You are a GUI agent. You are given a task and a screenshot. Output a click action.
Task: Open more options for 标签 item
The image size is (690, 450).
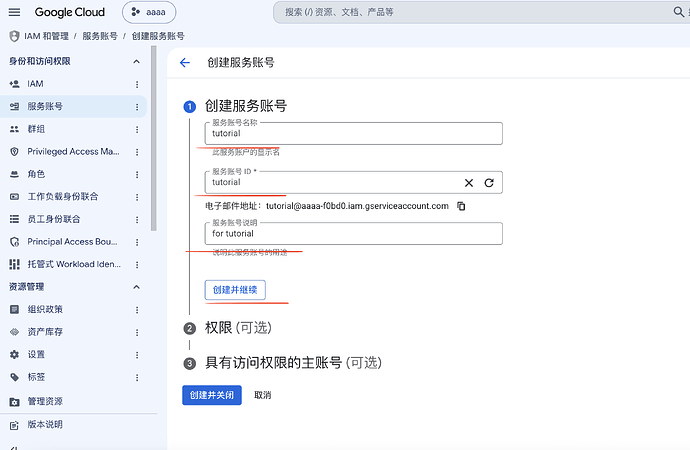click(137, 377)
